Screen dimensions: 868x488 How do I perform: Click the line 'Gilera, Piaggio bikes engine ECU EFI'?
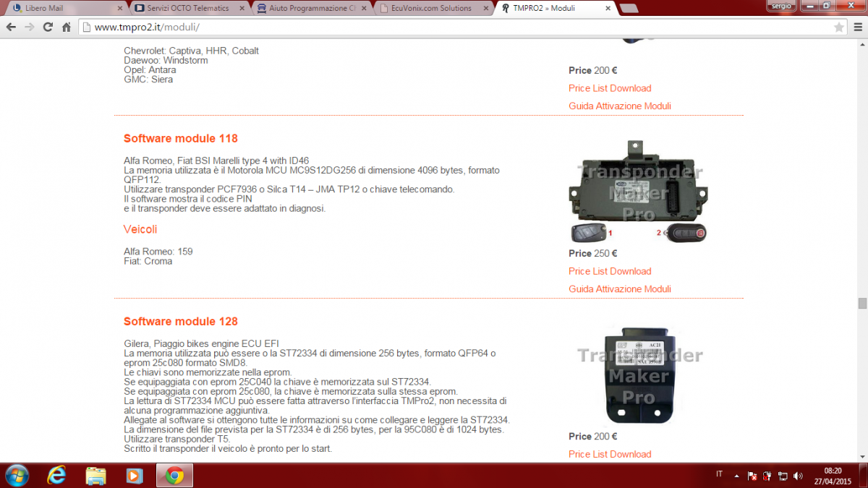tap(201, 343)
